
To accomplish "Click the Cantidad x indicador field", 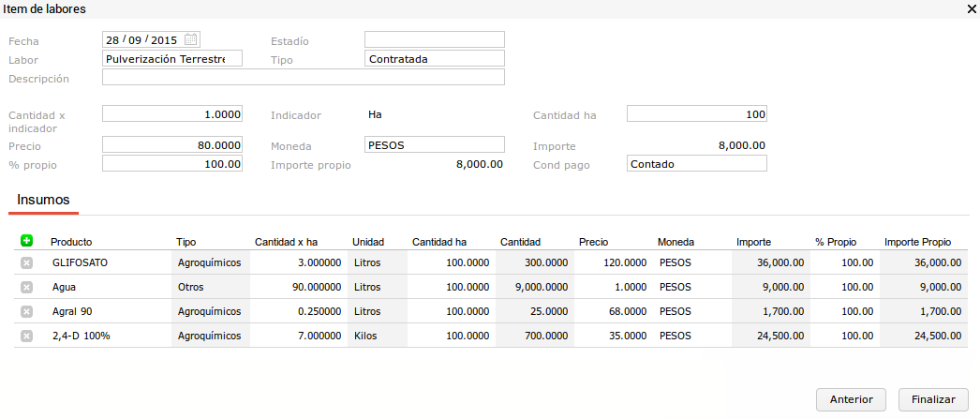I will tap(172, 113).
